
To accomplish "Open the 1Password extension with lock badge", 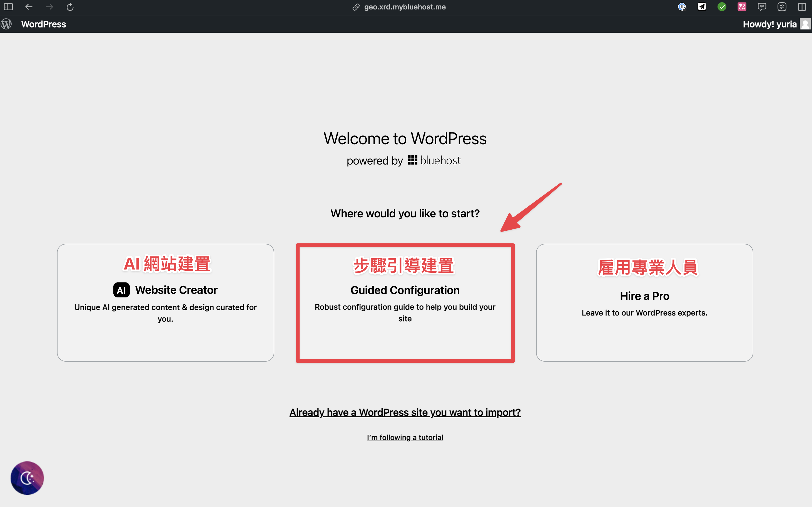I will (682, 7).
